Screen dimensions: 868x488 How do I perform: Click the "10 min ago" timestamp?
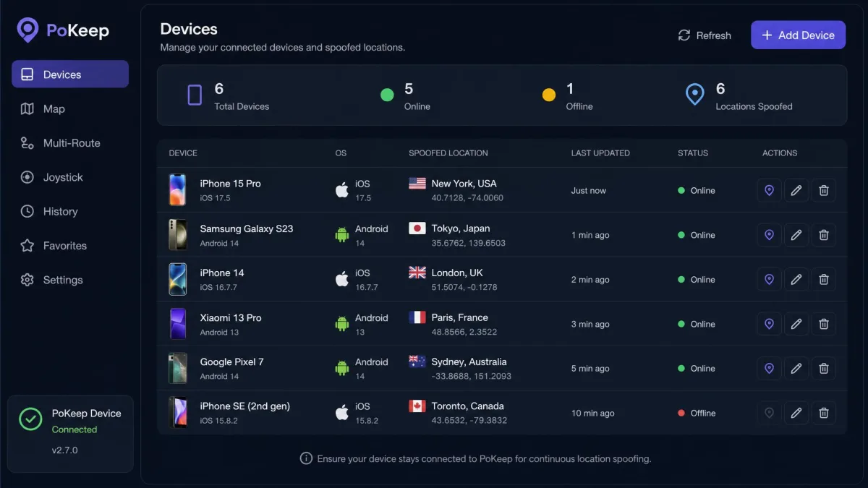click(593, 414)
